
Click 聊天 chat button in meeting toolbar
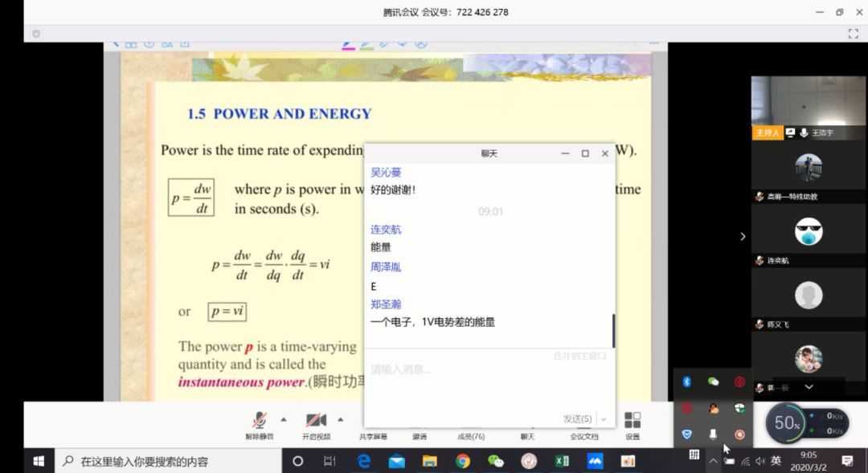click(x=527, y=437)
